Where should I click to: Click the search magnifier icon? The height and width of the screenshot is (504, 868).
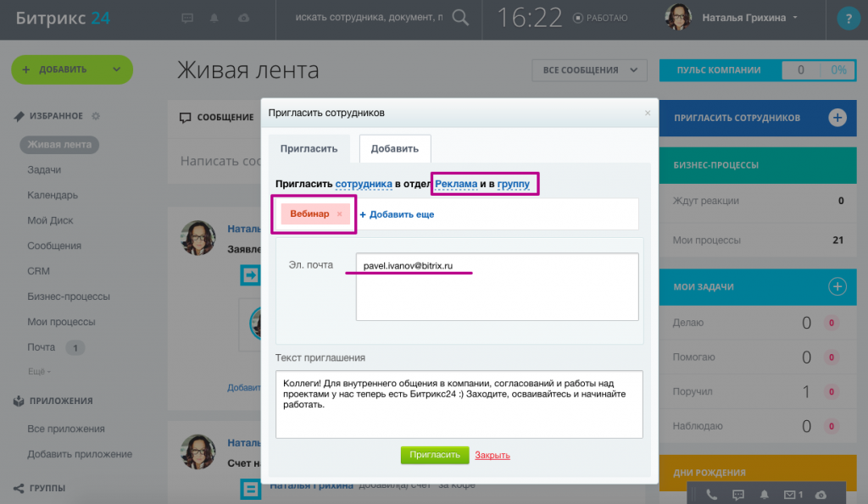pos(460,18)
